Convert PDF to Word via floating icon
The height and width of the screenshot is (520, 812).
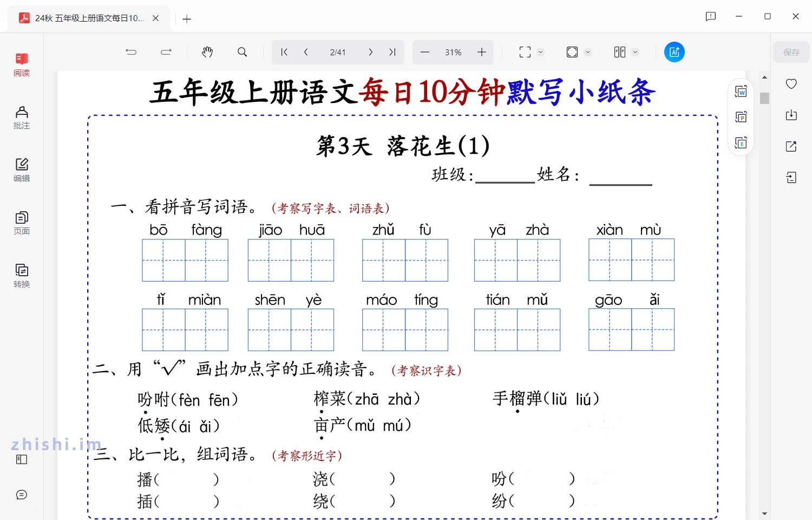741,92
